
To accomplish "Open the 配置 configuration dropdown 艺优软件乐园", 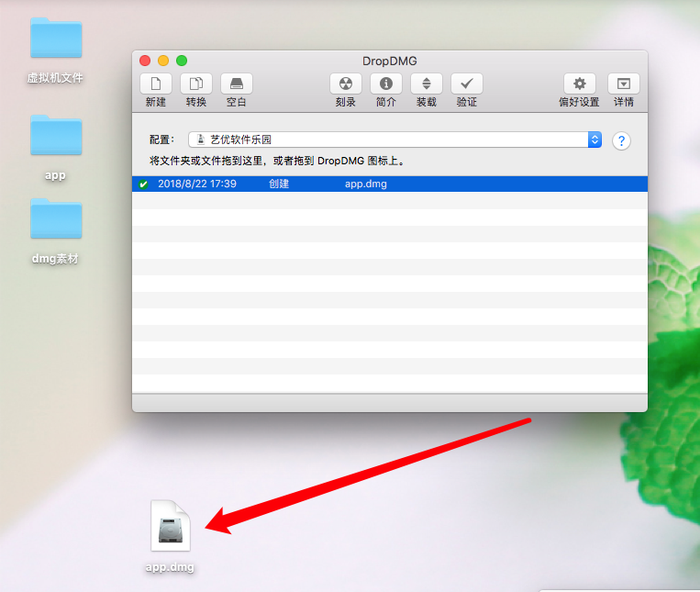I will 394,140.
